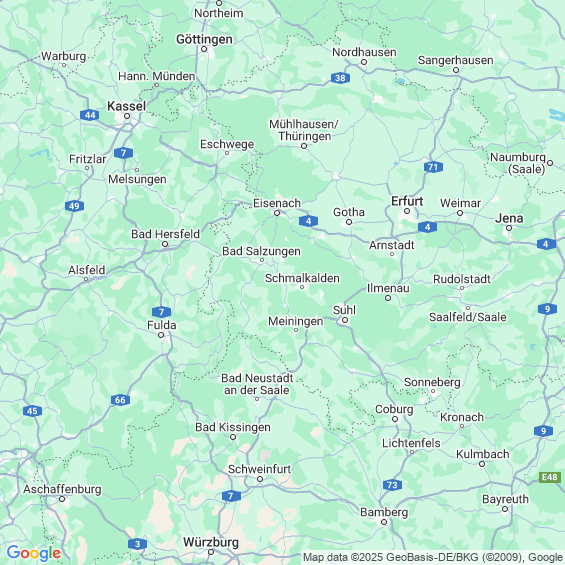
Task: Click the A44 highway shield near Kassel
Action: click(90, 115)
